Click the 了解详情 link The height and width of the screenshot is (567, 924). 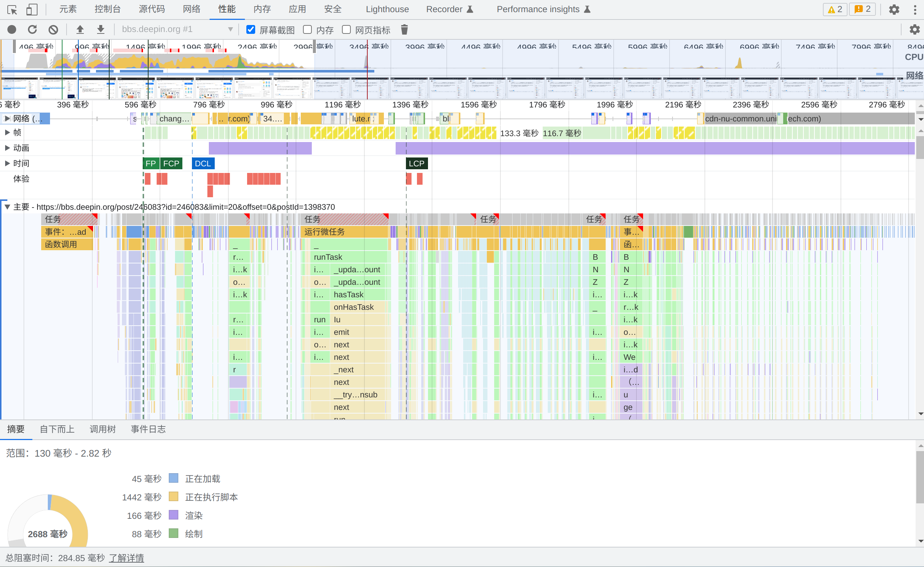(126, 558)
